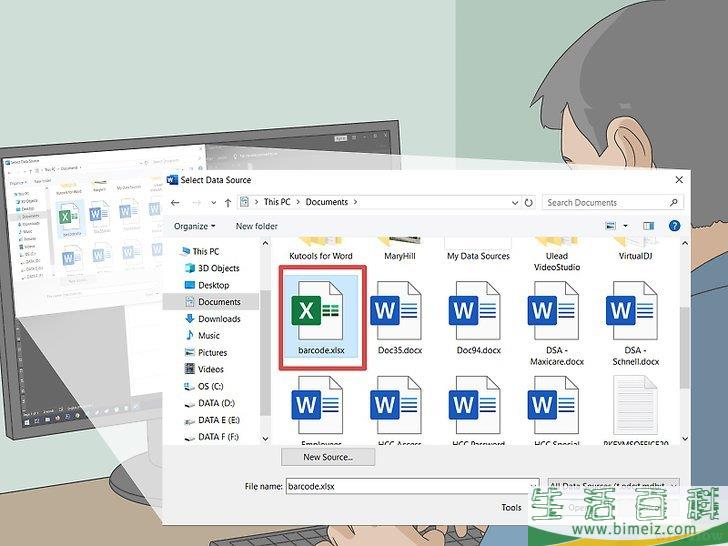Select the HCC Password Word document
728x546 pixels.
point(478,411)
